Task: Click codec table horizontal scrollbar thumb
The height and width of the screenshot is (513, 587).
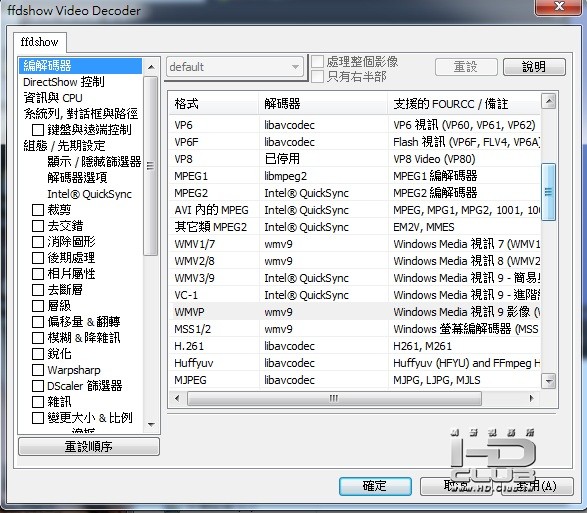Action: pyautogui.click(x=334, y=398)
